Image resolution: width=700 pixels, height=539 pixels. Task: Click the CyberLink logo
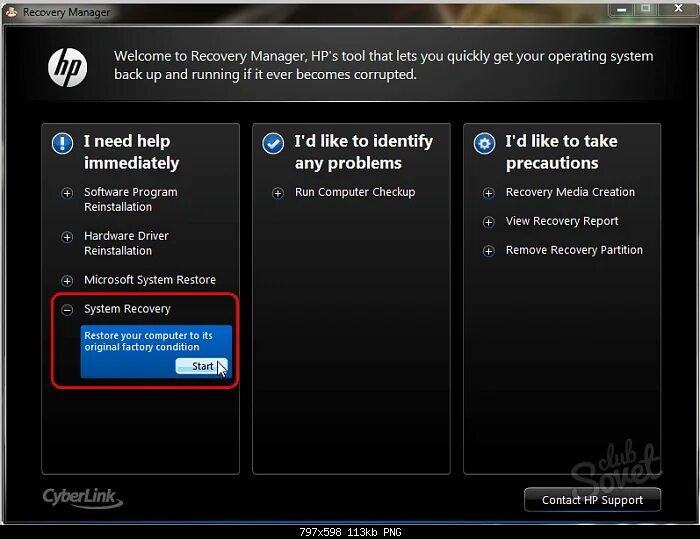[83, 498]
